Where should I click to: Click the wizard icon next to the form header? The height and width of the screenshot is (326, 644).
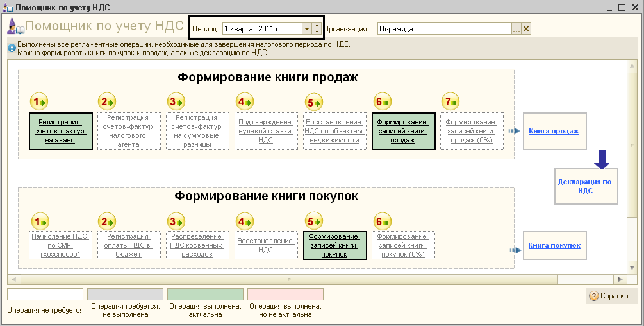(x=15, y=26)
